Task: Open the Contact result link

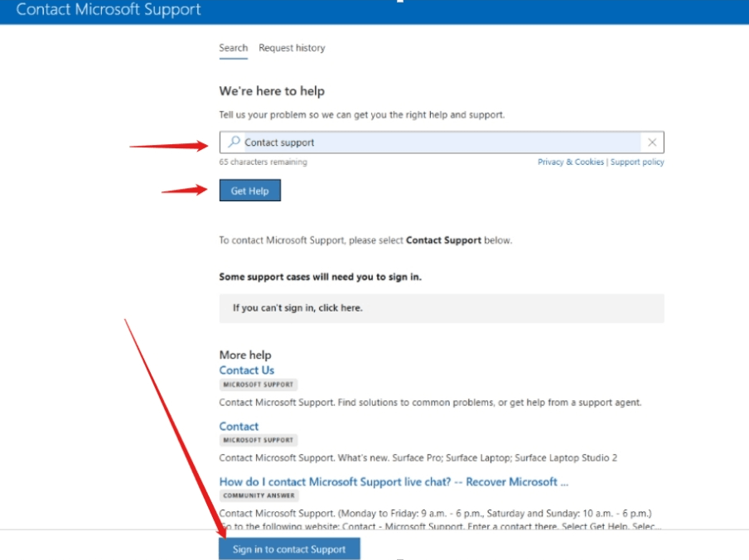Action: click(x=239, y=427)
